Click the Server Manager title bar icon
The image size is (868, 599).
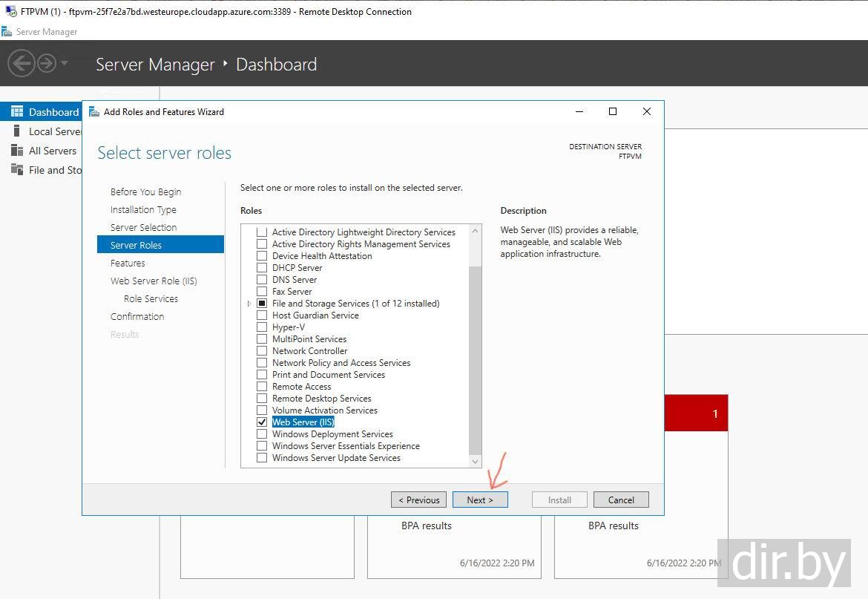(7, 32)
